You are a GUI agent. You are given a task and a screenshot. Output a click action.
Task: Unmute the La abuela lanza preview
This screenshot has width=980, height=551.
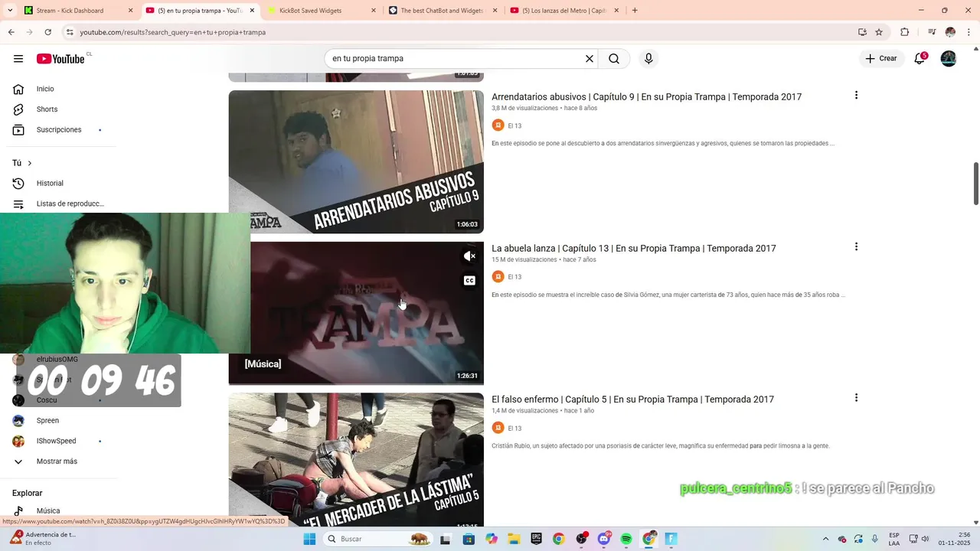(469, 256)
